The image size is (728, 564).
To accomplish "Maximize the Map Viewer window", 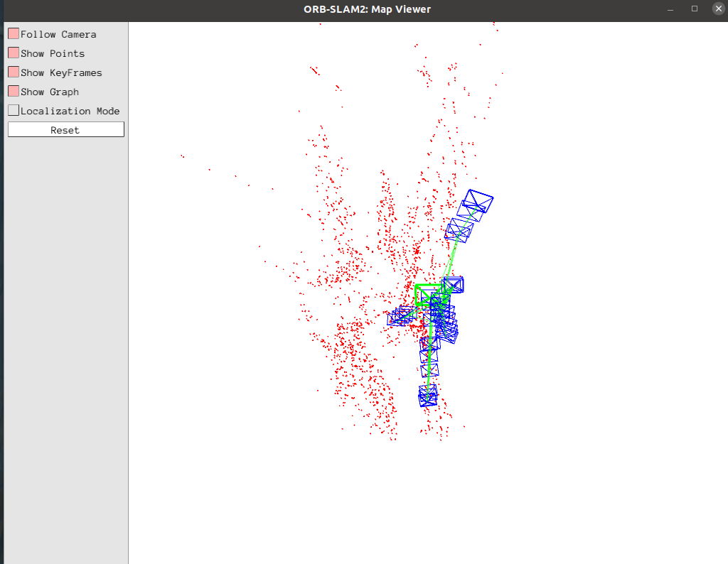I will click(x=695, y=9).
